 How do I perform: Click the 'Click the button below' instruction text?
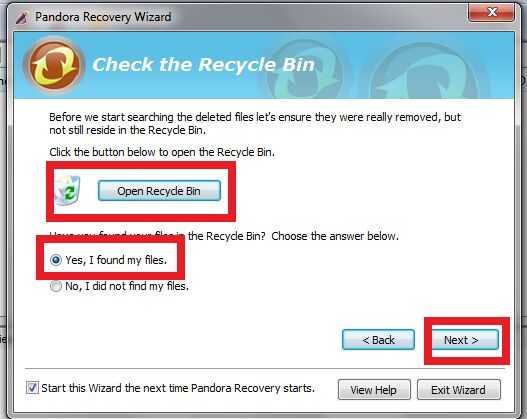162,152
